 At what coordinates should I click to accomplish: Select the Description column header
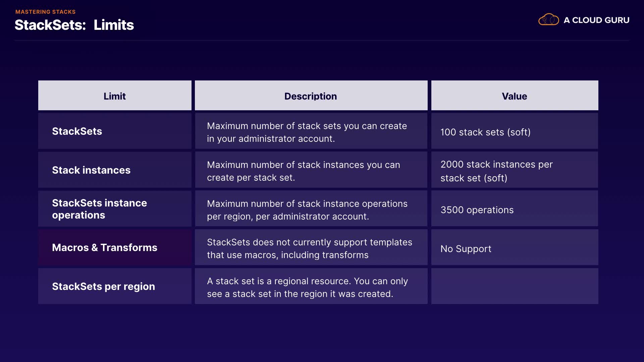pos(311,96)
